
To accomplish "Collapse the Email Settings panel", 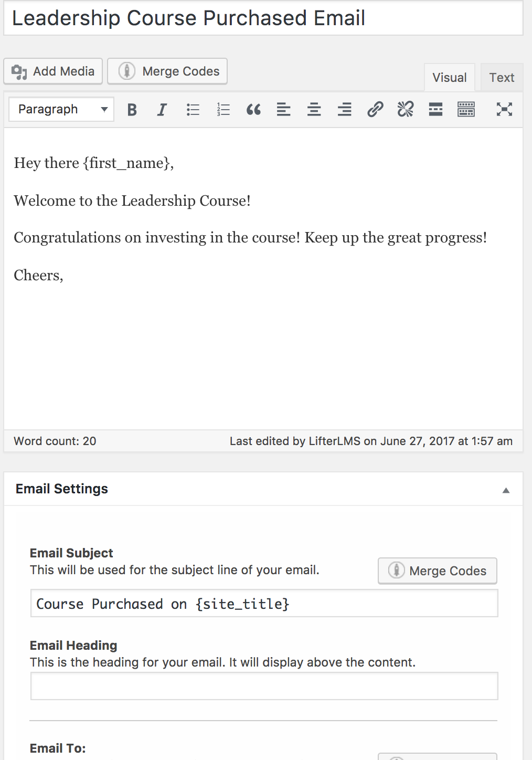I will 506,490.
